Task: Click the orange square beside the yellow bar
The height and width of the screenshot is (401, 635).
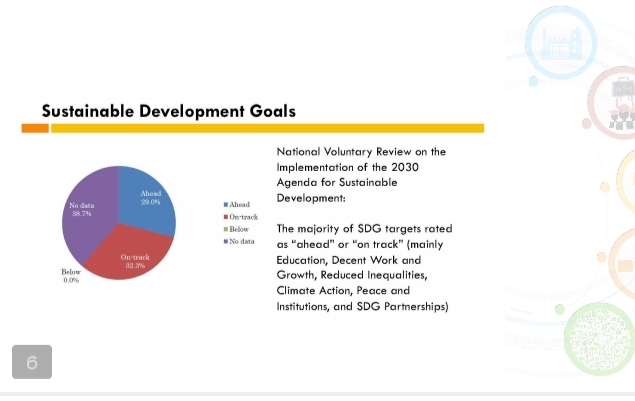Action: (35, 128)
